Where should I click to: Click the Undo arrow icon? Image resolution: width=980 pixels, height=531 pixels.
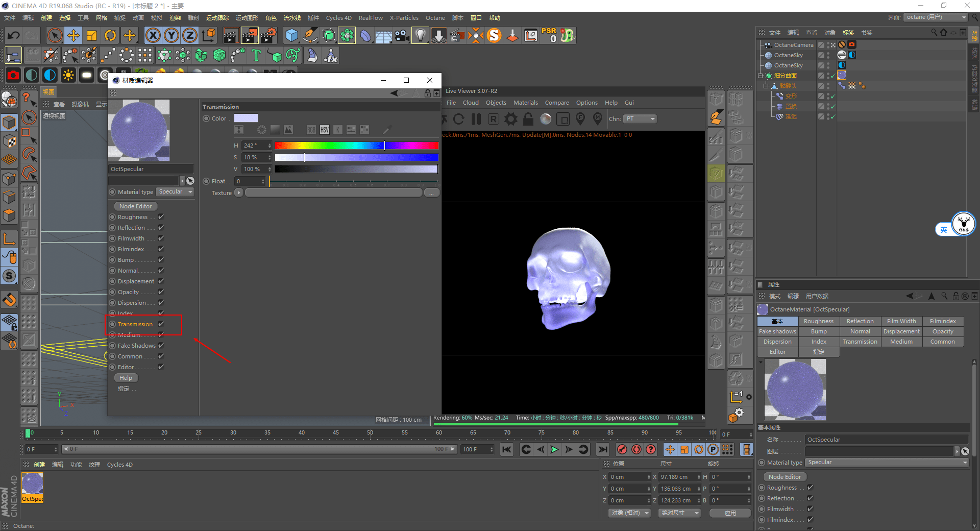point(14,35)
